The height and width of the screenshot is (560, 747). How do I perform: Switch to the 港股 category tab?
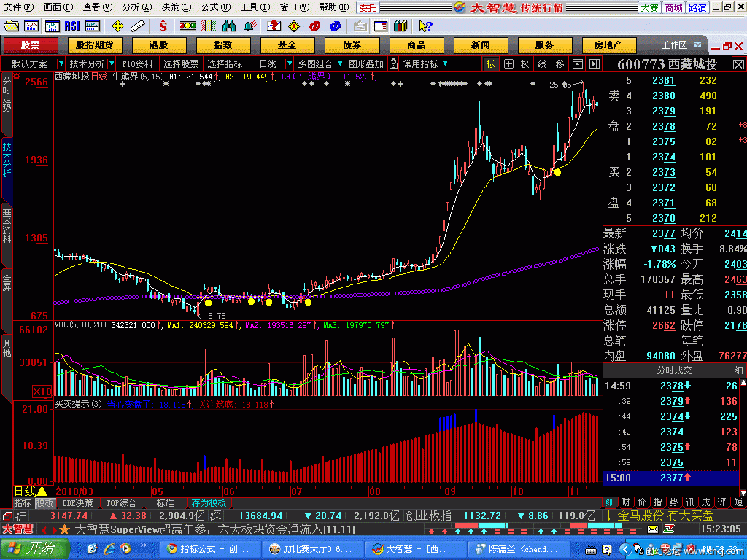point(158,45)
